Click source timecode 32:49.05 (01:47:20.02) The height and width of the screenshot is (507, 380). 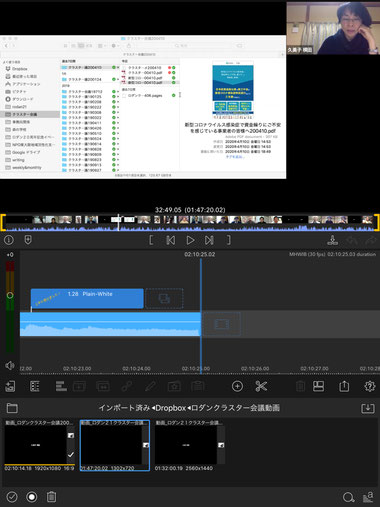click(190, 210)
